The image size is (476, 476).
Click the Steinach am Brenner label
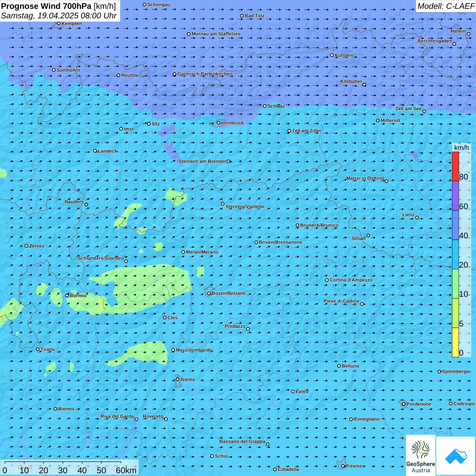coord(202,161)
